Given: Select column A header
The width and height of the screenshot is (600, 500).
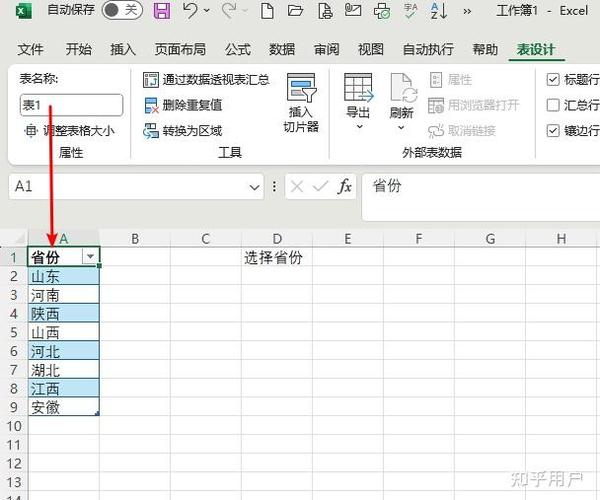Looking at the screenshot, I should 64,239.
